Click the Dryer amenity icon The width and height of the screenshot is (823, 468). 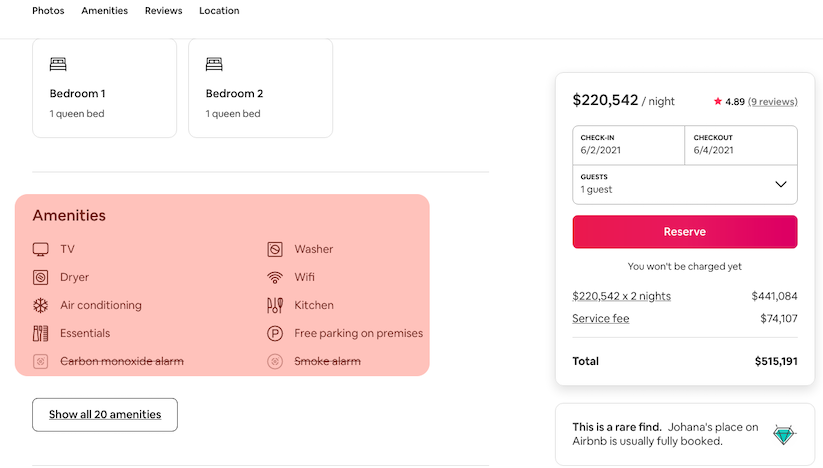pyautogui.click(x=40, y=277)
